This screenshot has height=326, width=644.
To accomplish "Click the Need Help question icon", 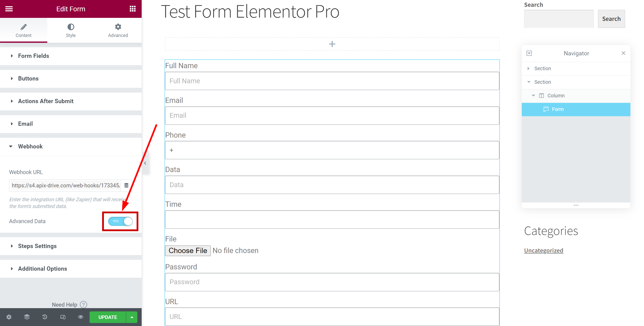I will (x=84, y=305).
